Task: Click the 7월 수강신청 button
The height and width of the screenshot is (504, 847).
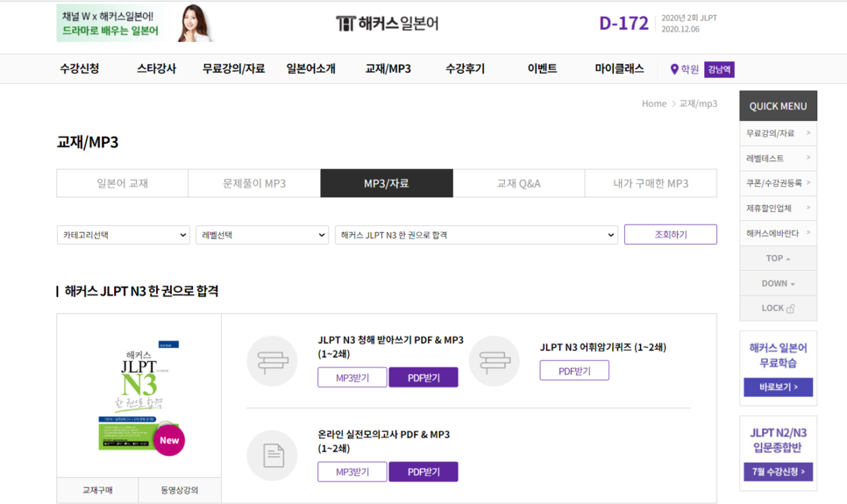Action: 778,472
